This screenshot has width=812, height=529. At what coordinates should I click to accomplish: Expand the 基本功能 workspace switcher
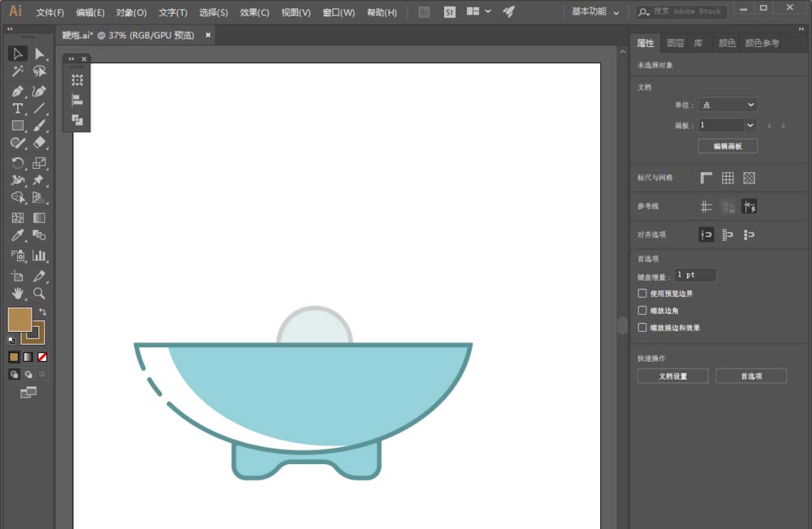(x=595, y=12)
